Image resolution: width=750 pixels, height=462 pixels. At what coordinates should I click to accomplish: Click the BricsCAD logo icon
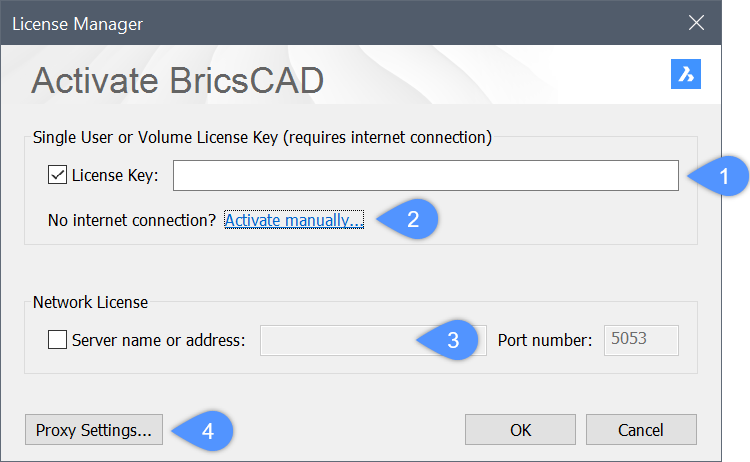[686, 75]
